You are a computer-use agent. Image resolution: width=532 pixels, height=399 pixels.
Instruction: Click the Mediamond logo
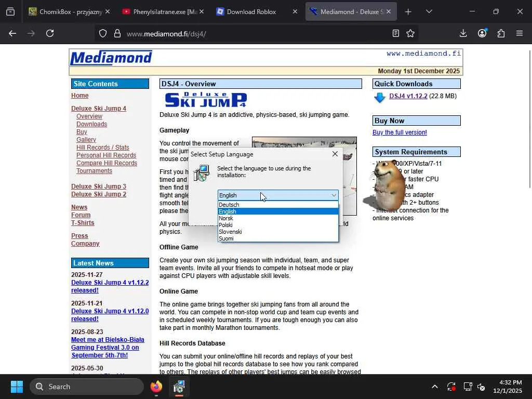click(x=111, y=58)
